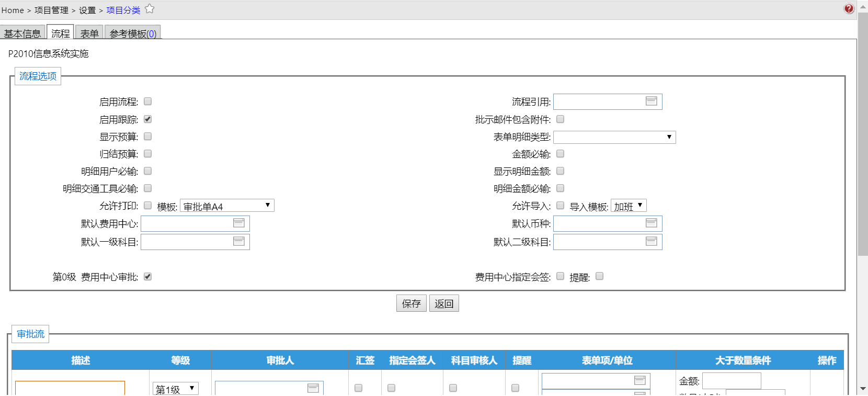868x396 pixels.
Task: Enable 批示邮件包含附件 checkbox
Action: pos(561,119)
